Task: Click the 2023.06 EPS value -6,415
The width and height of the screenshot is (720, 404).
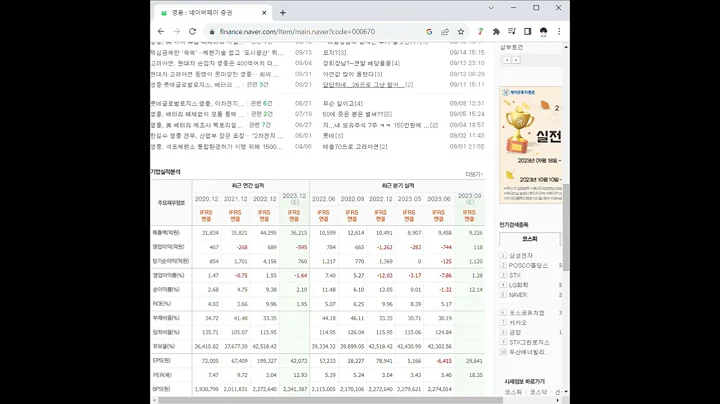Action: [x=444, y=361]
